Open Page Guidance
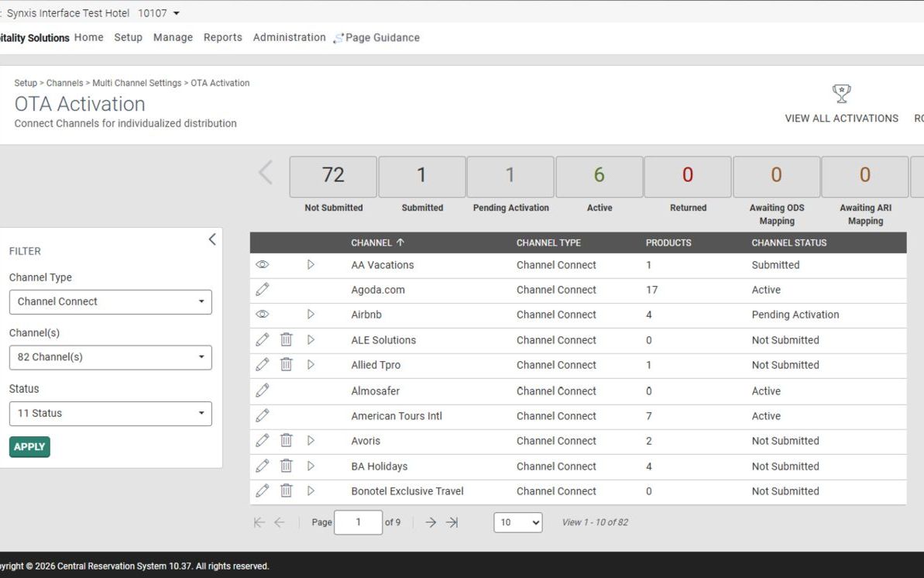924x578 pixels. click(376, 38)
